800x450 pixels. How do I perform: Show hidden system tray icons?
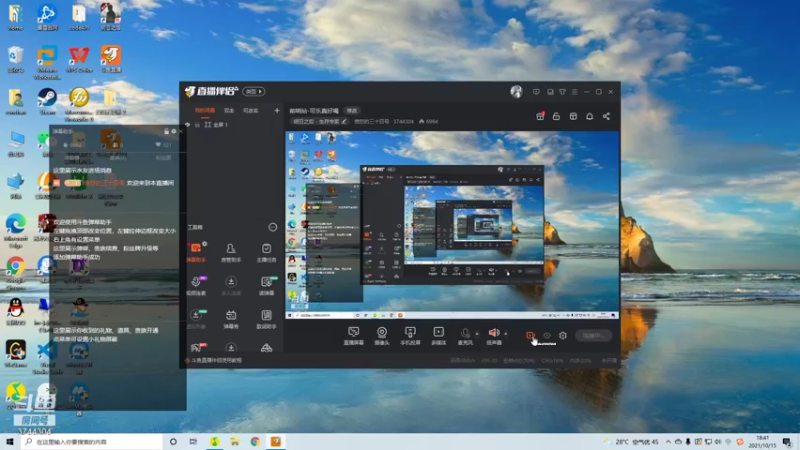[x=667, y=441]
